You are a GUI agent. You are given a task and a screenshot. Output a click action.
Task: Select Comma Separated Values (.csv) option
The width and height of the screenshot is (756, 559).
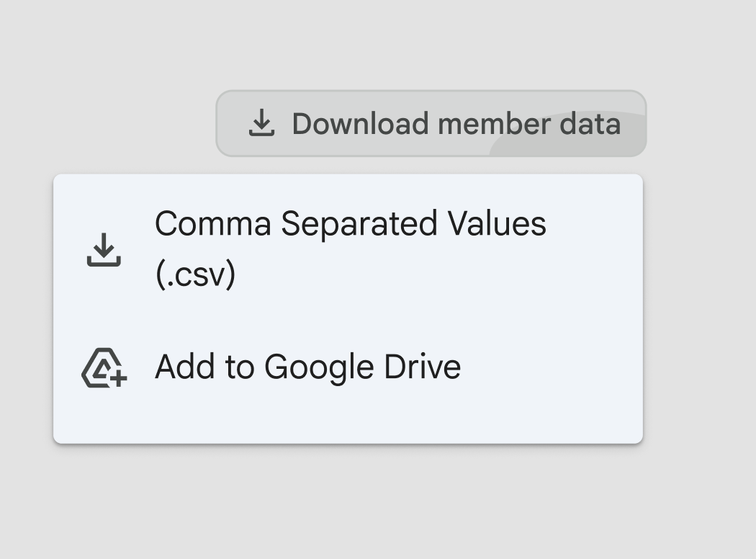click(x=350, y=249)
